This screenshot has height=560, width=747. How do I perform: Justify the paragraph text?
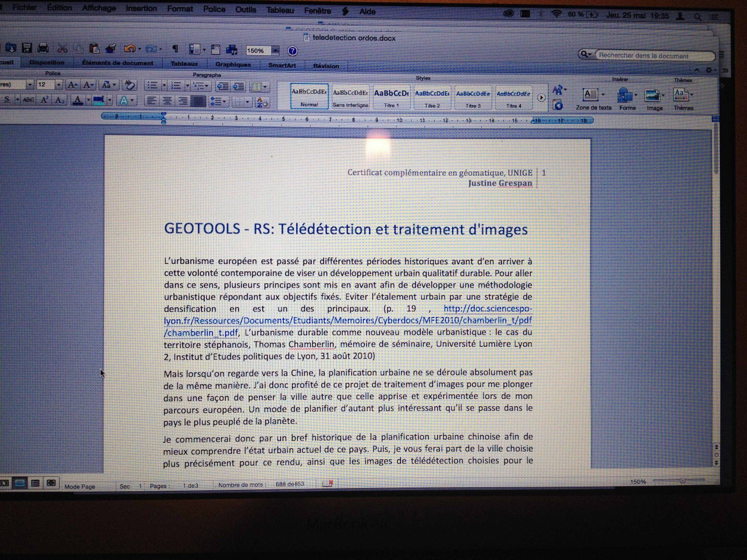199,101
